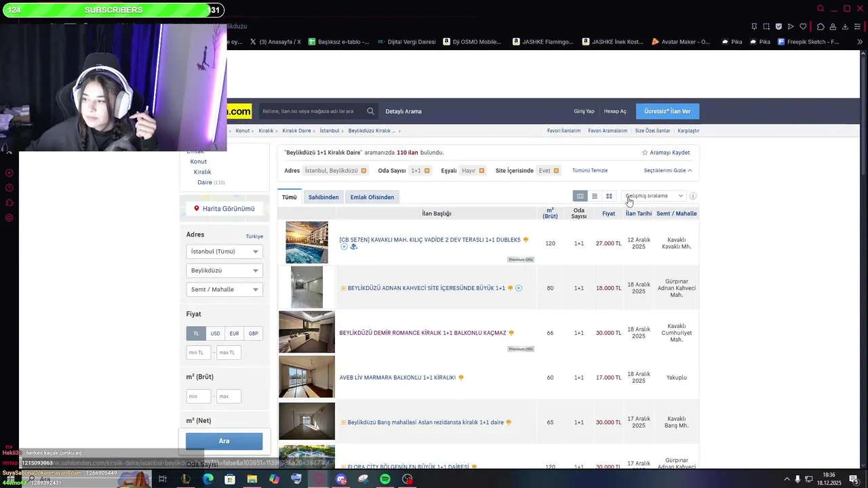
Task: Select GBP currency toggle
Action: point(253,333)
